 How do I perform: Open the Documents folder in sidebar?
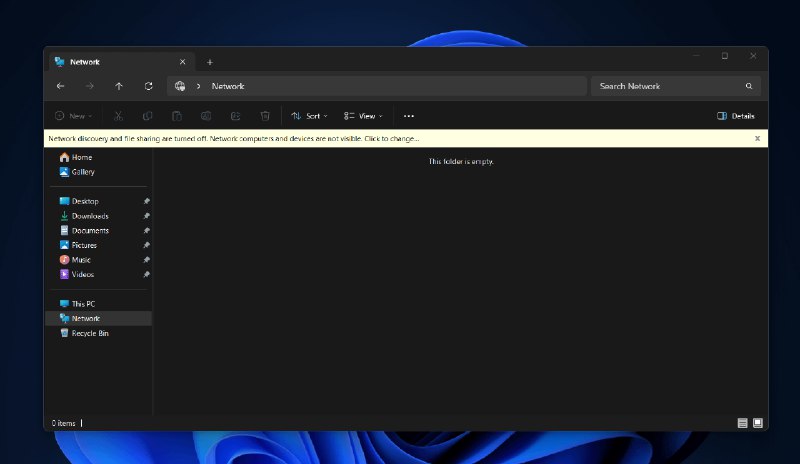84,231
